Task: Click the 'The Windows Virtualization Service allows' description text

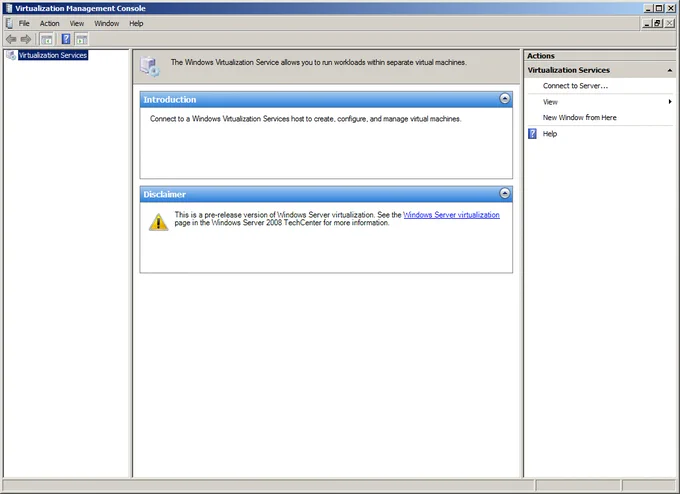Action: click(x=319, y=62)
